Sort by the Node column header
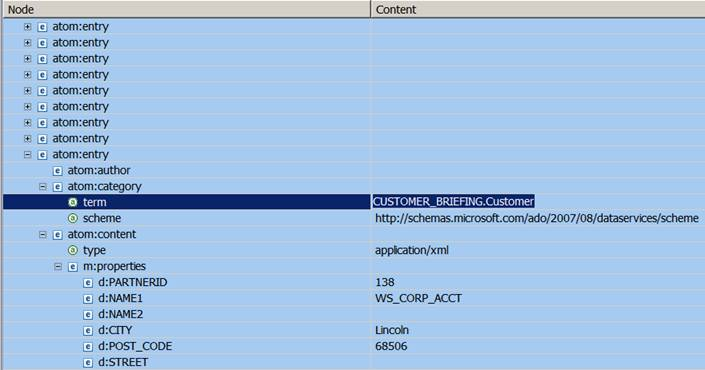Viewport: 705px width, 370px height. point(187,9)
